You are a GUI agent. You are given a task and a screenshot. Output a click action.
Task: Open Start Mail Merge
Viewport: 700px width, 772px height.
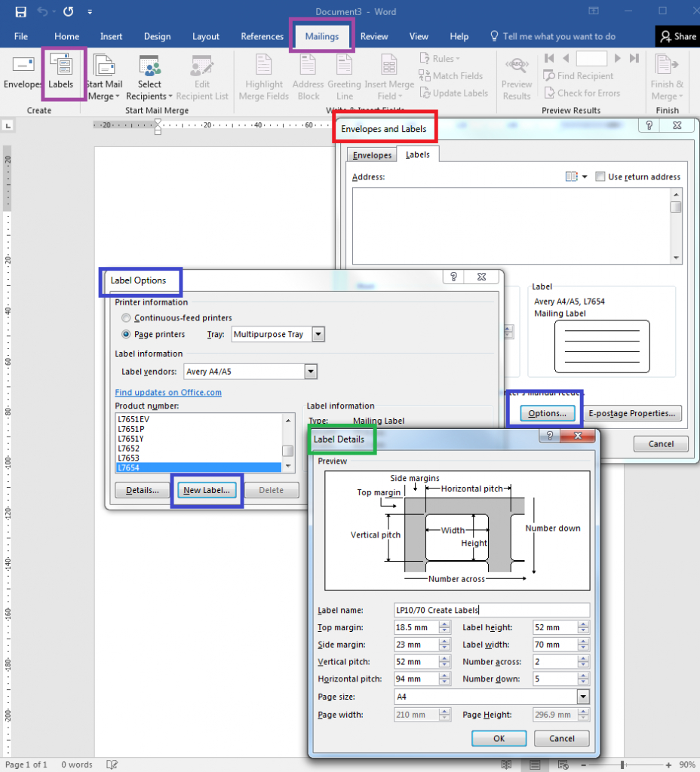pos(104,75)
